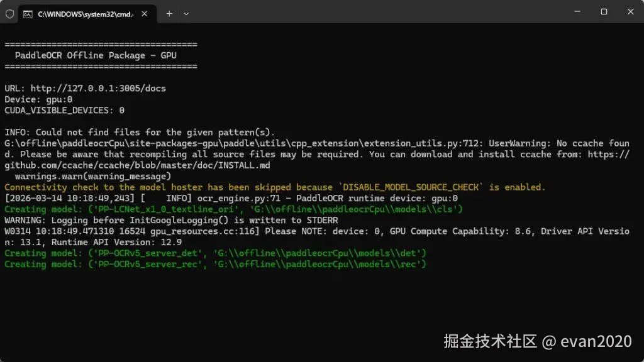
Task: Click the extension_utils.py:712 path line
Action: (317, 143)
